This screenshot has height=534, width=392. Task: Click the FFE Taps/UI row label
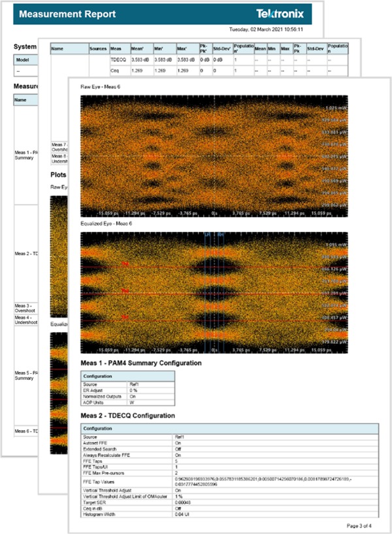pos(95,467)
